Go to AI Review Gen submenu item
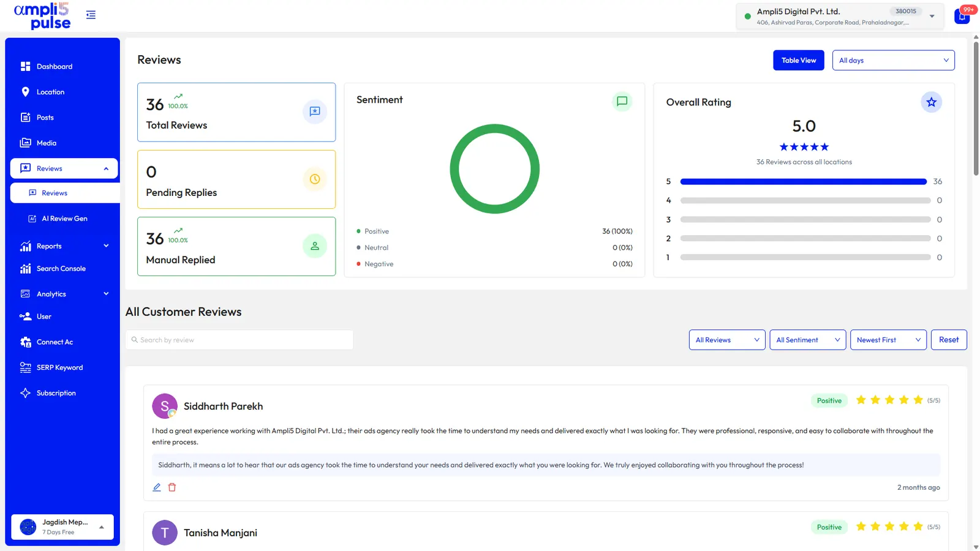Viewport: 980px width, 551px height. (x=64, y=219)
